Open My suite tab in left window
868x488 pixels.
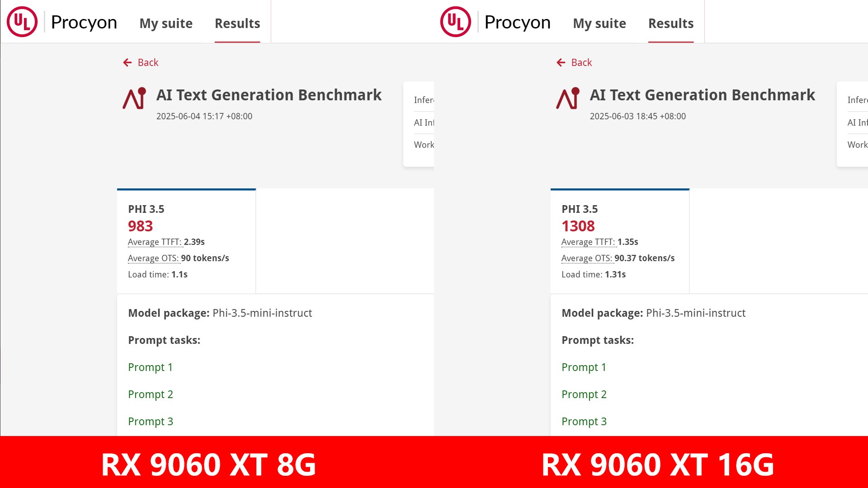[x=166, y=23]
